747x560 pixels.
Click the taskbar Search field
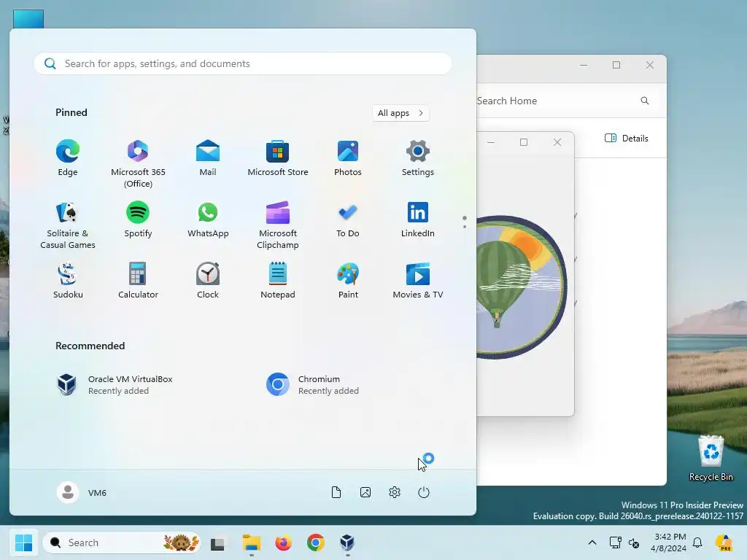[x=122, y=542]
